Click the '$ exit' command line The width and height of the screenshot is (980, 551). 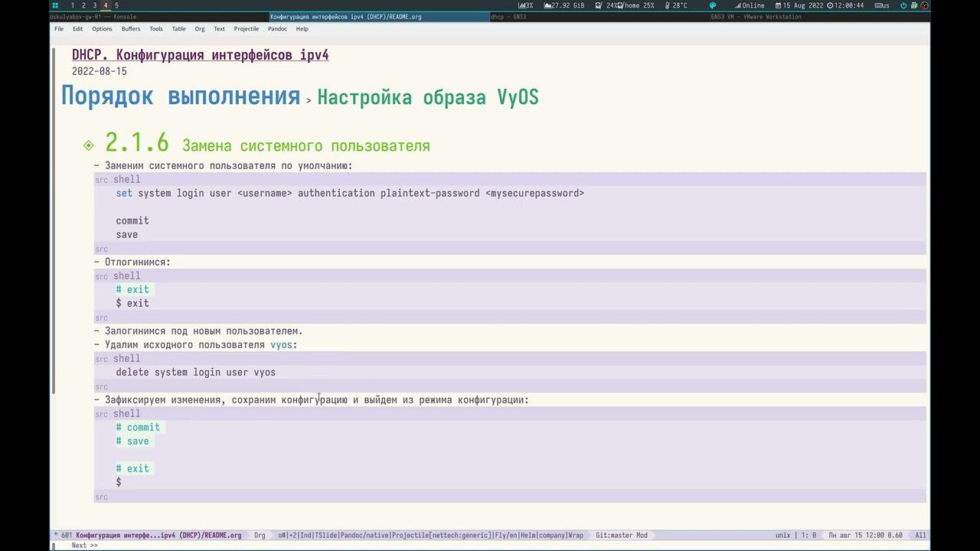[132, 303]
